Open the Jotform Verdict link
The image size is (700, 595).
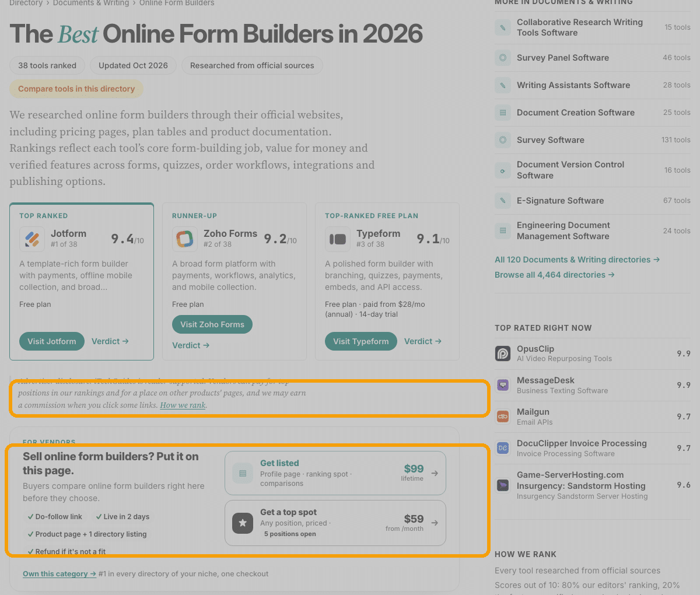110,341
